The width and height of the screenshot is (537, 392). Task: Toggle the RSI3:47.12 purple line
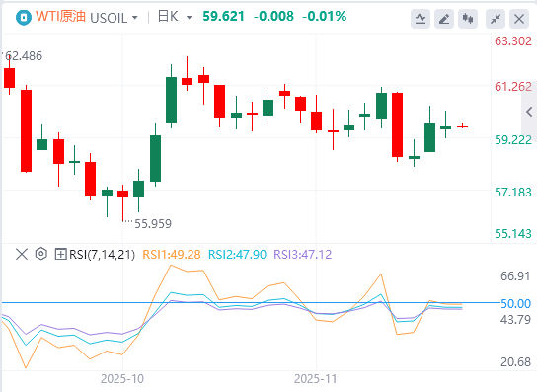(302, 255)
